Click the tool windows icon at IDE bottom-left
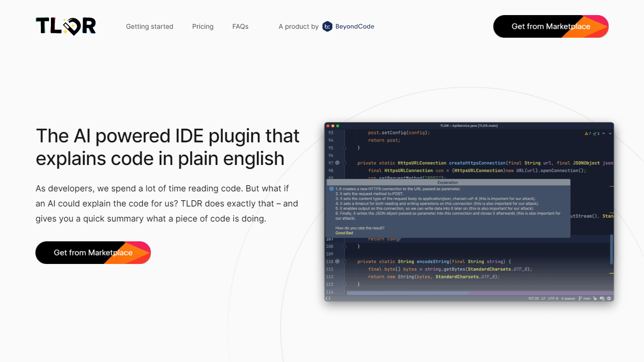The image size is (644, 362). (328, 298)
